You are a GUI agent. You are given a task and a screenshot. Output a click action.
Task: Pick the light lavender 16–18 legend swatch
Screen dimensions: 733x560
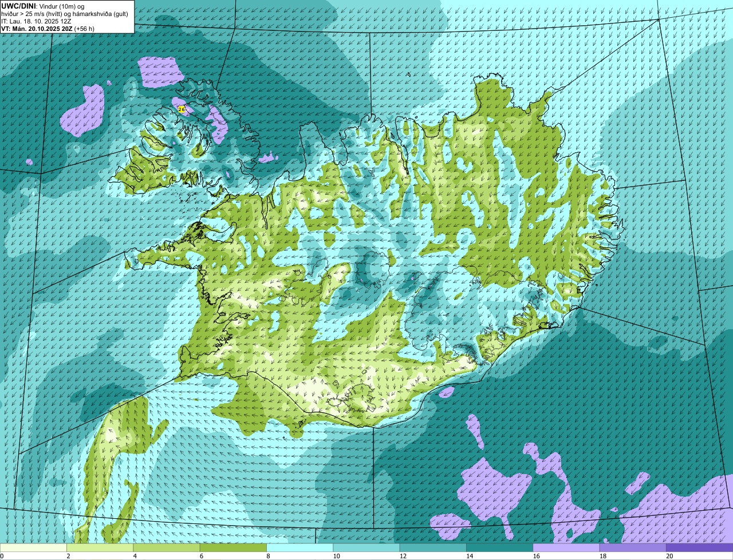pos(566,548)
